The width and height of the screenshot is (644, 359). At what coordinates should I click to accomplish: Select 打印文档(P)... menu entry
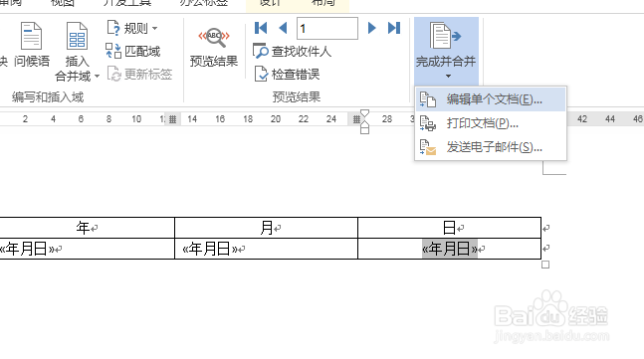pyautogui.click(x=491, y=123)
